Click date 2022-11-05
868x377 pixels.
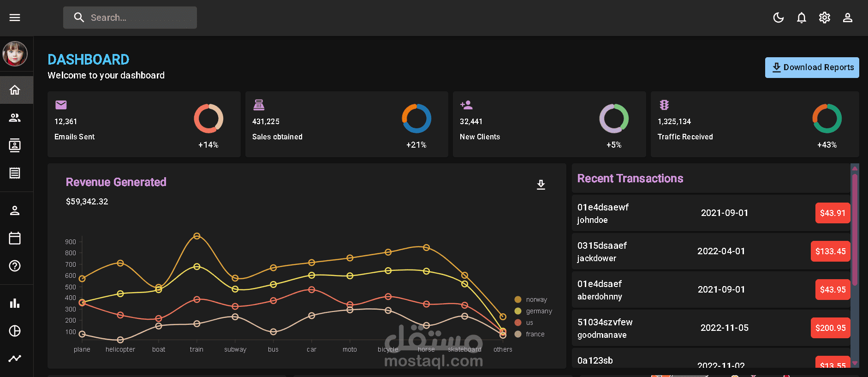click(725, 328)
